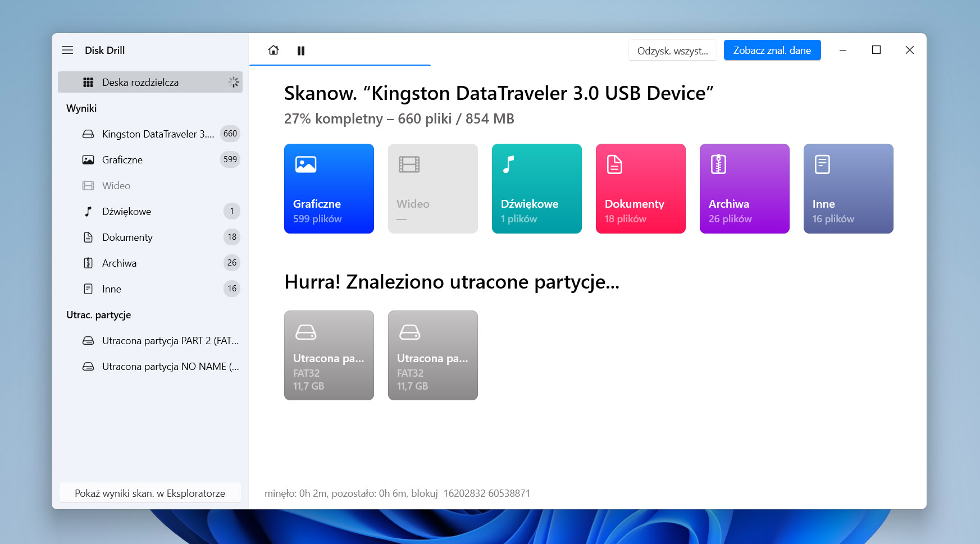Open the first lost partition FAT32 tile
Screen dimensions: 980x544
pos(329,355)
